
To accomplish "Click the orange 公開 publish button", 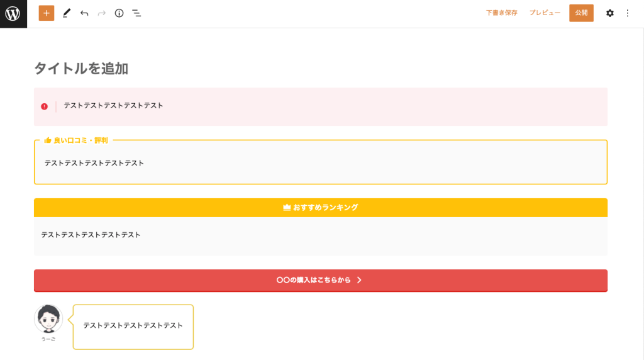I will click(x=581, y=13).
